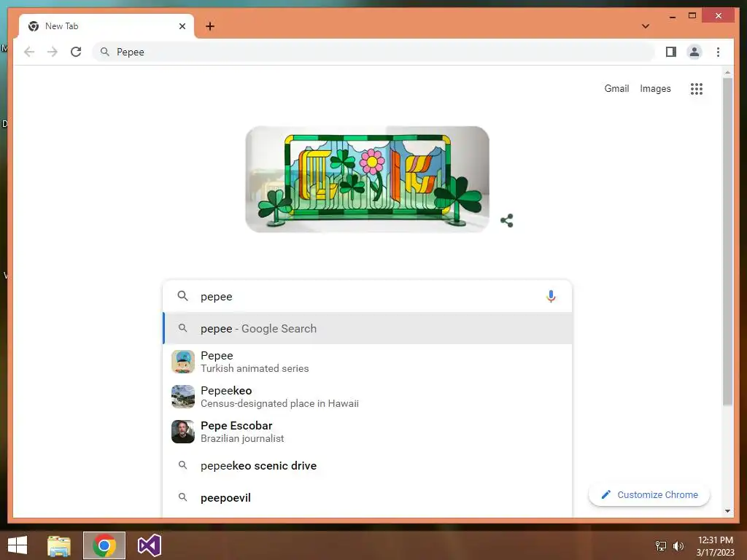The height and width of the screenshot is (560, 747).
Task: Click the browser back arrow
Action: tap(29, 52)
